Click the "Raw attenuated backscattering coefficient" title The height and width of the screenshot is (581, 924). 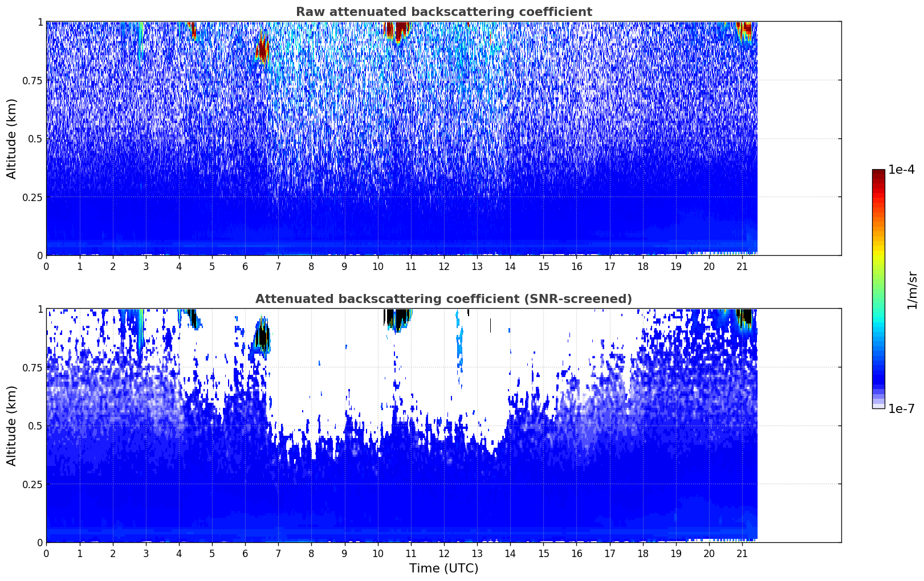click(443, 12)
